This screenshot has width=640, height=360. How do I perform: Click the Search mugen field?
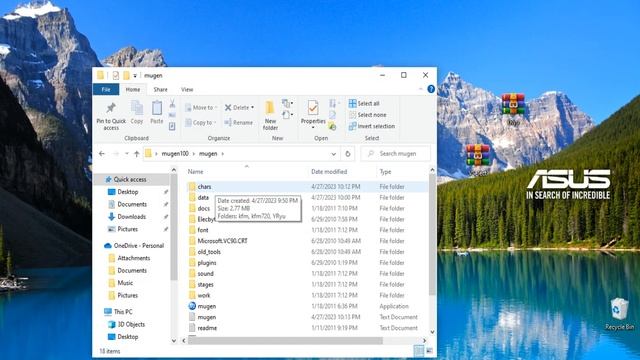(x=396, y=154)
